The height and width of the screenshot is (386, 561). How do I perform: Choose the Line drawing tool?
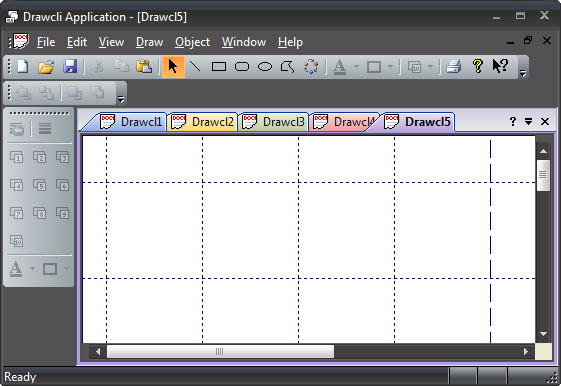tap(195, 67)
